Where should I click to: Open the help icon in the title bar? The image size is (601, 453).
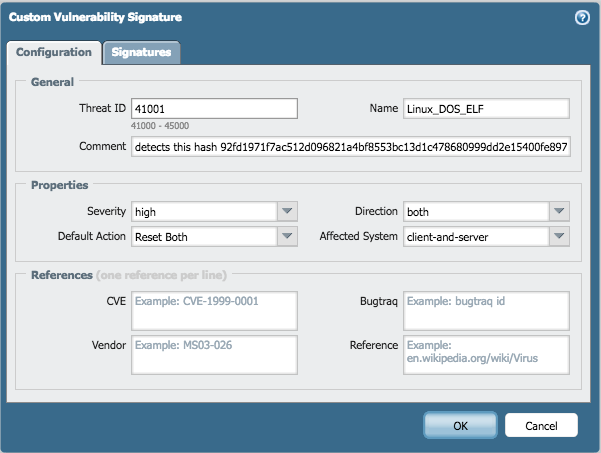pos(582,18)
